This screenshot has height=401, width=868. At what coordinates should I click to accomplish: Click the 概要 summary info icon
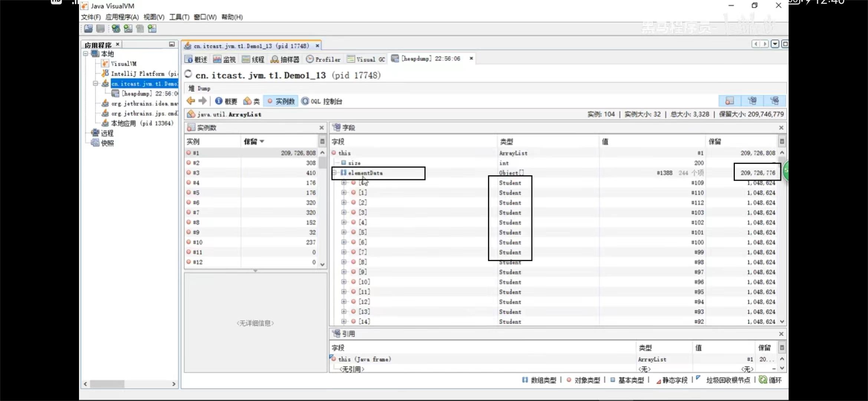click(219, 101)
